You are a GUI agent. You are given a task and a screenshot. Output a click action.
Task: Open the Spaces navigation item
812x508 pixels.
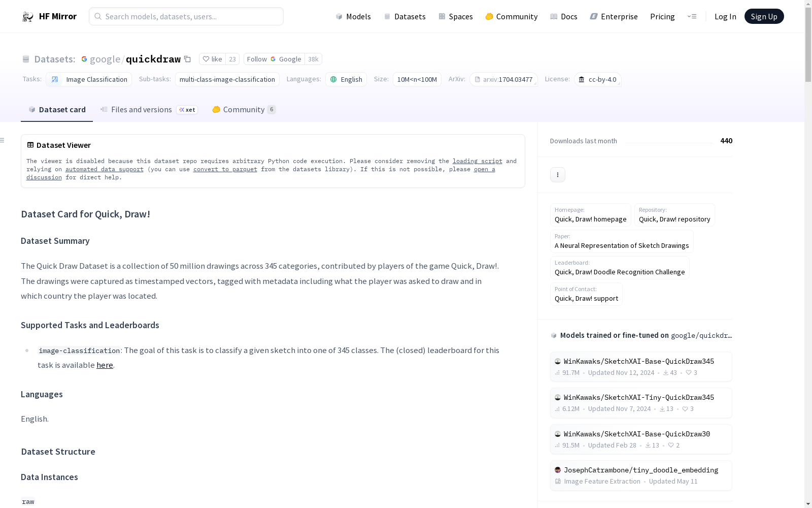pyautogui.click(x=456, y=17)
